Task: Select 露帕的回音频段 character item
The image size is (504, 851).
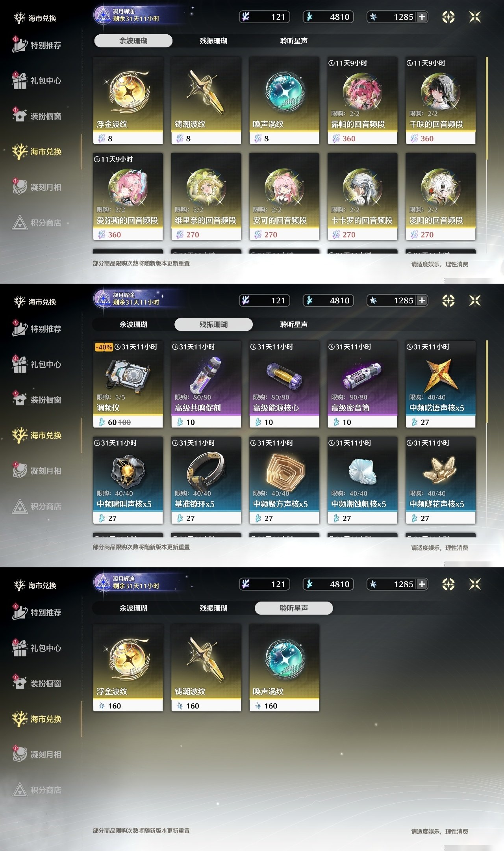Action: coord(362,100)
